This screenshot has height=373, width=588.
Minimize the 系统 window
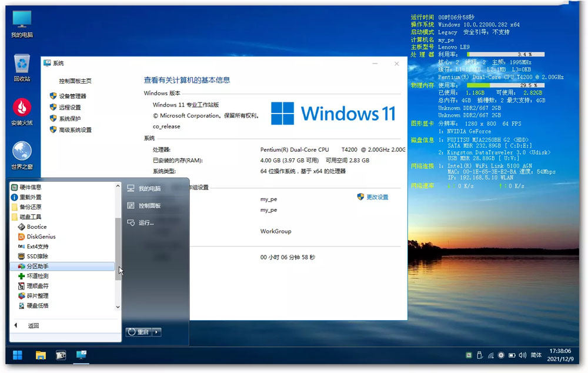(x=375, y=64)
